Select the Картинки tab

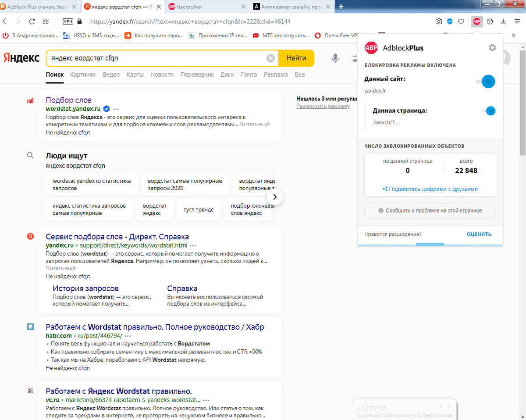82,75
